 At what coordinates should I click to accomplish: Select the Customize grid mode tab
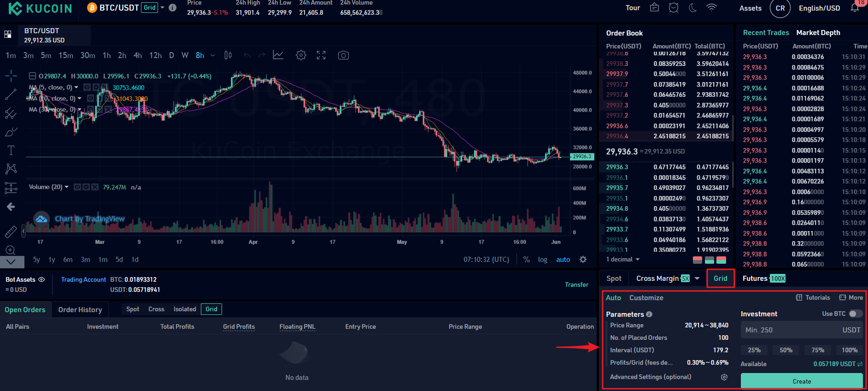[646, 298]
